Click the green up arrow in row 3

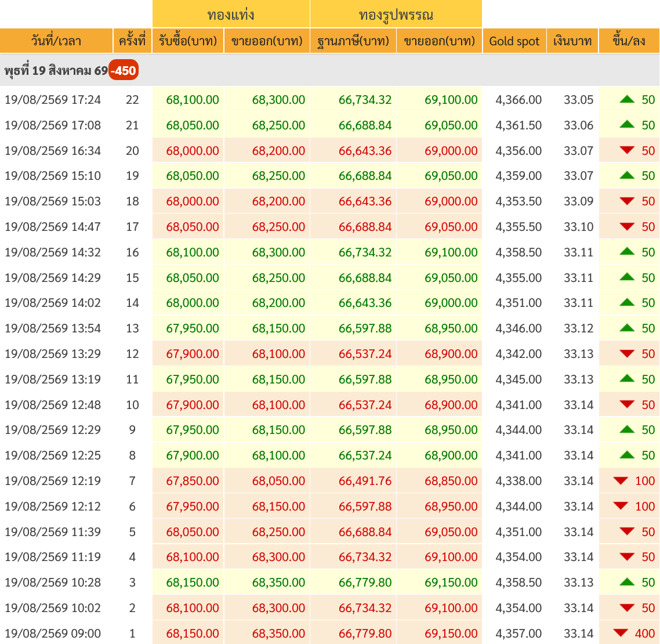tap(627, 582)
